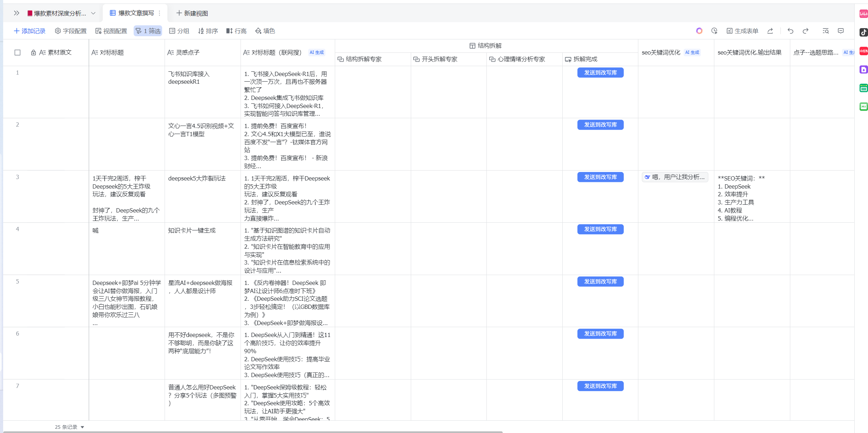This screenshot has height=433, width=868.
Task: Open the Bilibili plugin in right sidebar
Action: 863,14
